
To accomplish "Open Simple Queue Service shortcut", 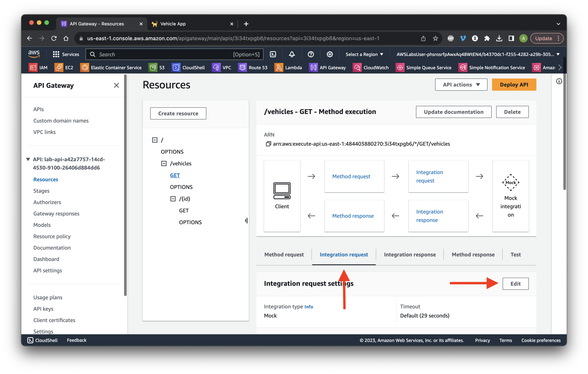I will (x=423, y=67).
